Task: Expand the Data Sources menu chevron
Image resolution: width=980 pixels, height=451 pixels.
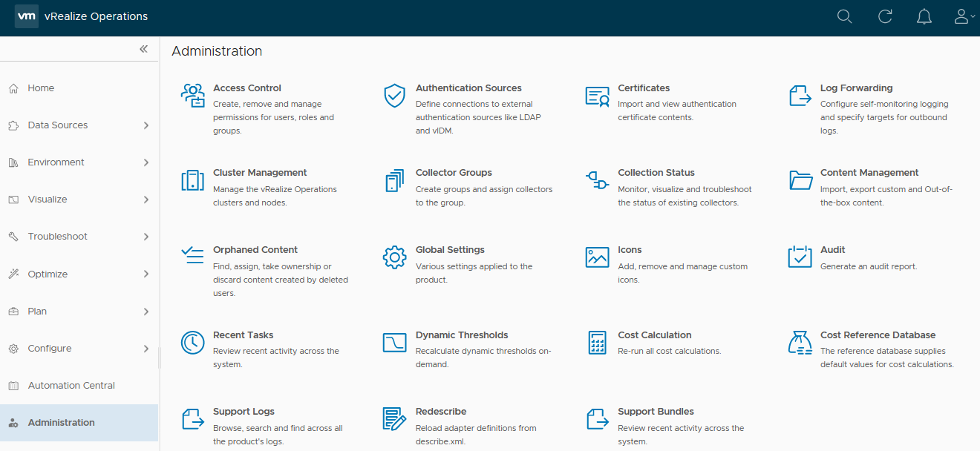Action: click(146, 125)
